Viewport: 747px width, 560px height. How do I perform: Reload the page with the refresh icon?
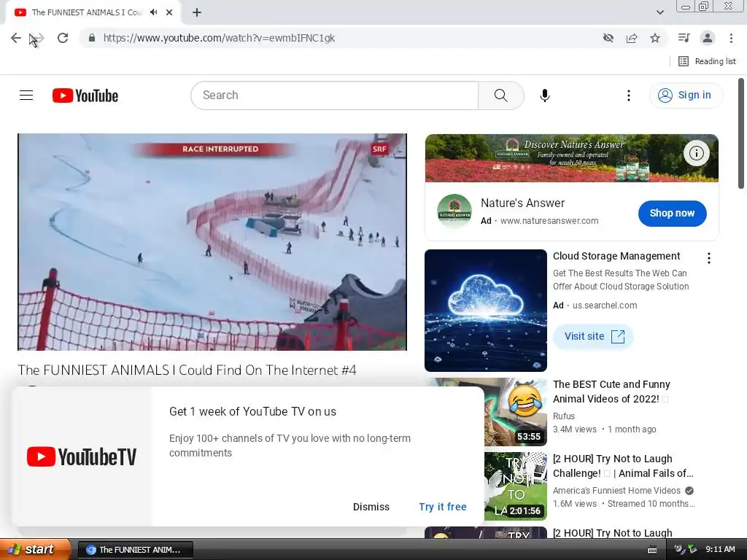(x=63, y=38)
